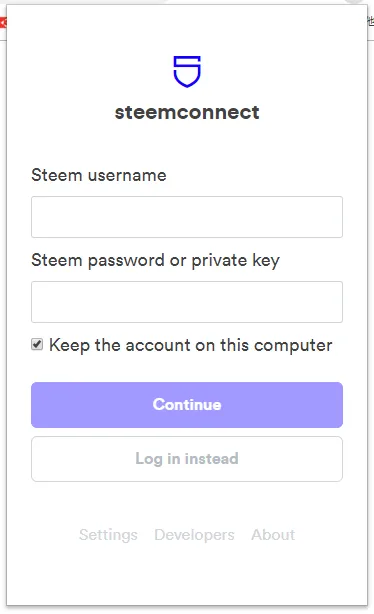Click the red bookmark icon behind popup
The height and width of the screenshot is (614, 374).
coord(3,23)
